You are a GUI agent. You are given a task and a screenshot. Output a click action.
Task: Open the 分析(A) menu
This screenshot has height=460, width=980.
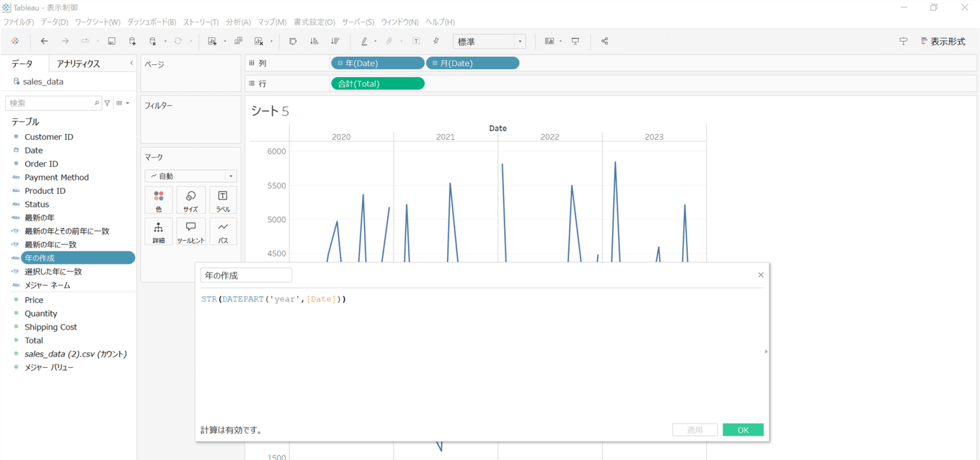(238, 22)
